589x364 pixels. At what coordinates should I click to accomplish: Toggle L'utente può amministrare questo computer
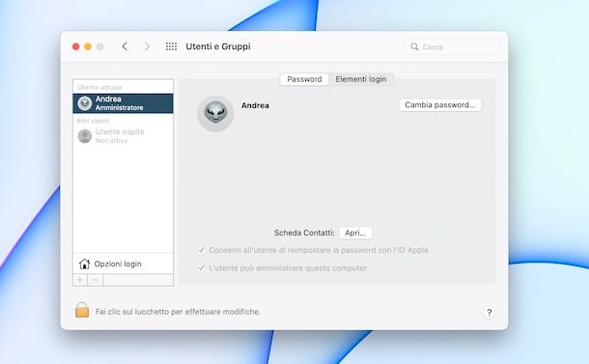pos(202,267)
